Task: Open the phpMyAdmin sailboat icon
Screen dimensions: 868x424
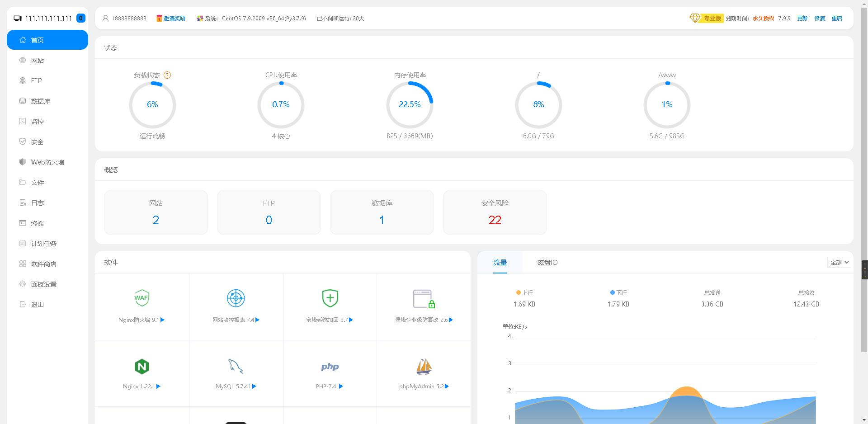Action: pos(424,367)
